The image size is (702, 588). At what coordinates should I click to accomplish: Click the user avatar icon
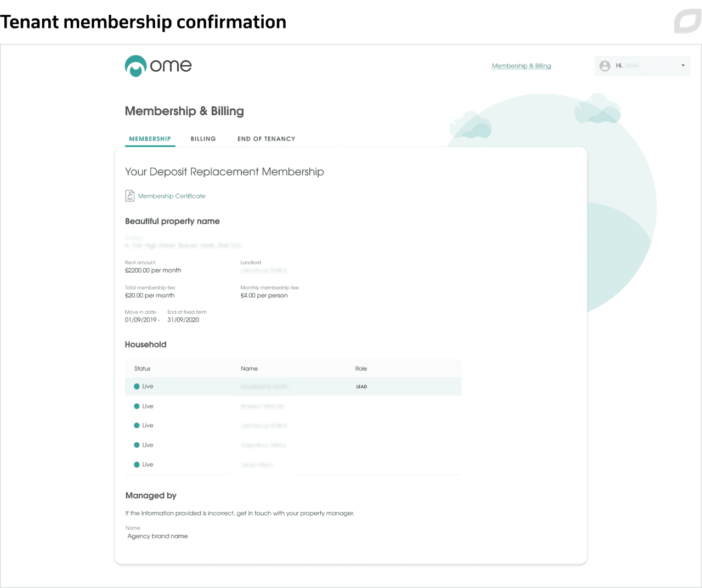pos(604,65)
